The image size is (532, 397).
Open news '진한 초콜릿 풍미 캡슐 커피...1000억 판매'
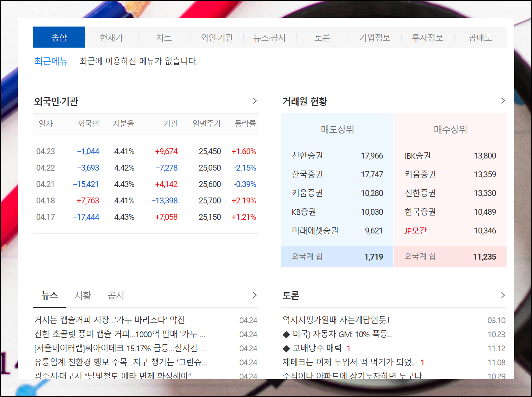pos(120,334)
